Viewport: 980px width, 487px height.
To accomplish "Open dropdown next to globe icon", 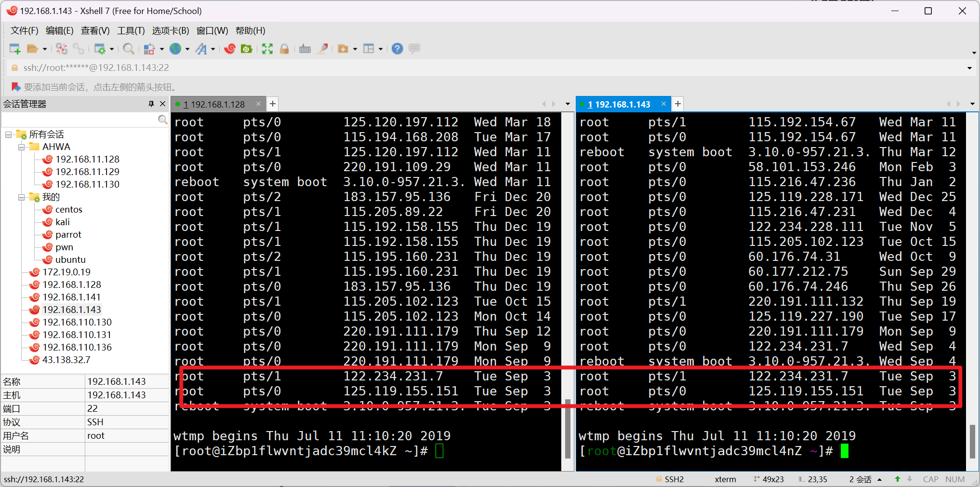I will (187, 49).
